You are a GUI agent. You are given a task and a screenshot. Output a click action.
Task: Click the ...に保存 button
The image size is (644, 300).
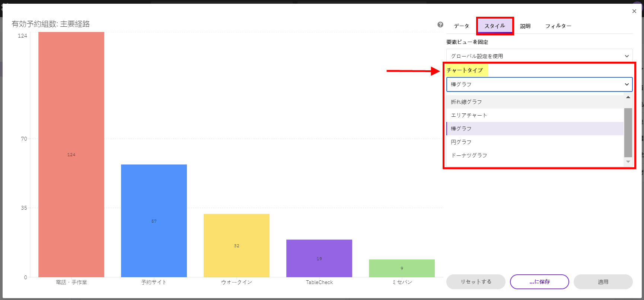point(539,282)
